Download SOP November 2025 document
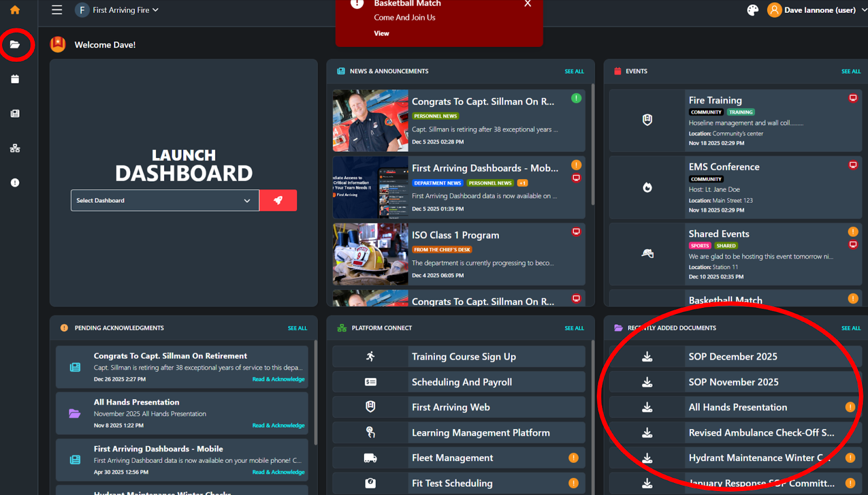868x495 pixels. [x=647, y=382]
